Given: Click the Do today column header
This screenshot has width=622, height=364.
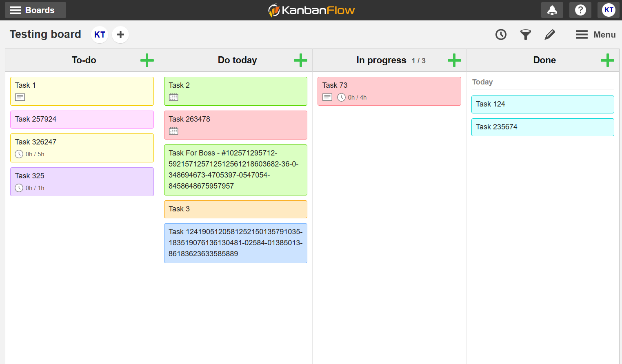Looking at the screenshot, I should pyautogui.click(x=237, y=60).
